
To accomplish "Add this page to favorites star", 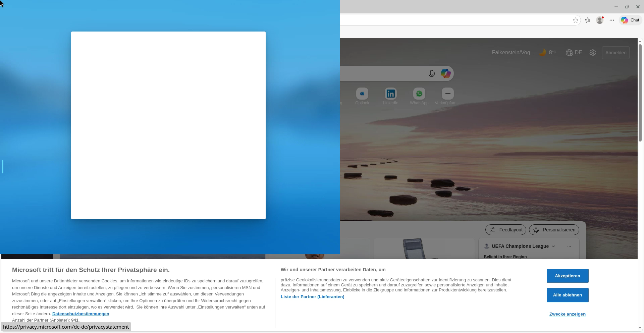I will click(576, 20).
